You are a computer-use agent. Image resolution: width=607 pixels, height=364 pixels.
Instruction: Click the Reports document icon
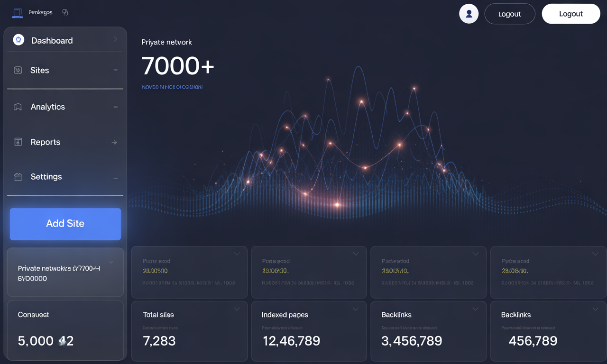[x=18, y=142]
